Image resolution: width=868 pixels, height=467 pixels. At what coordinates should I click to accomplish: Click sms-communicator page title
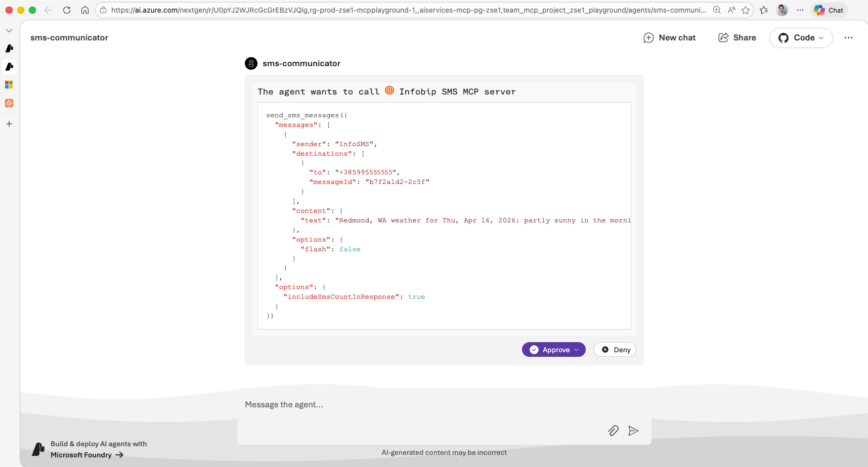[69, 38]
